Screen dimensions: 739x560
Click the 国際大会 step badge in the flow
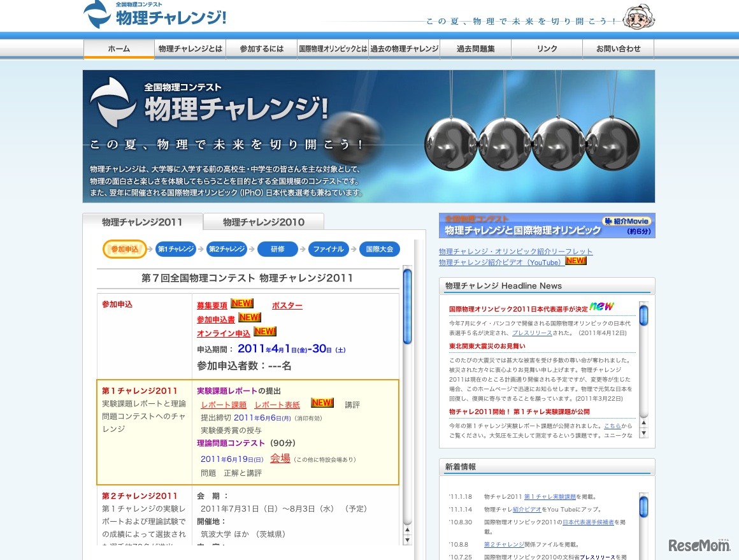point(380,249)
